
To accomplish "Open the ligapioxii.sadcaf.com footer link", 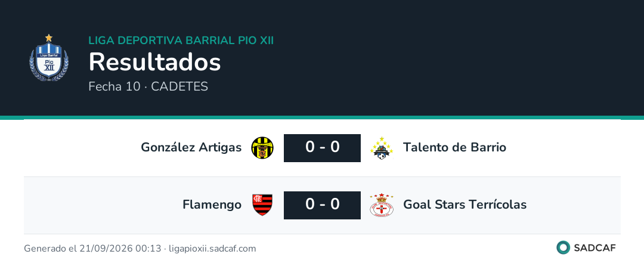I will (212, 249).
